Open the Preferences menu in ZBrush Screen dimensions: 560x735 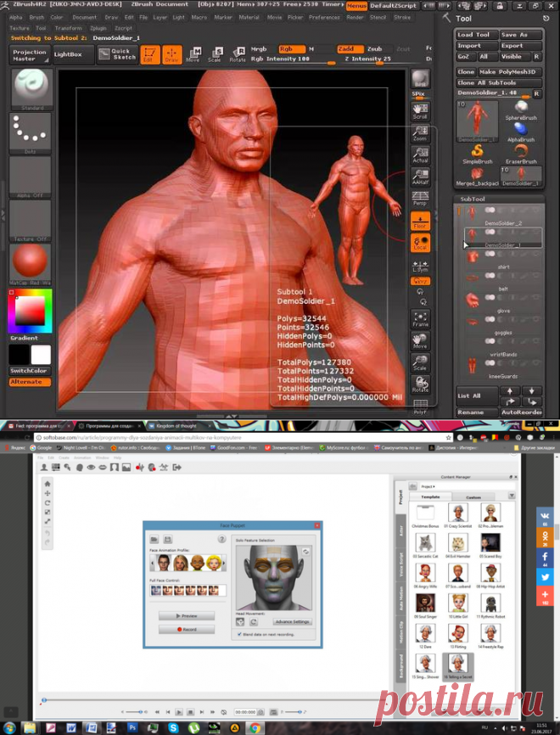[324, 17]
